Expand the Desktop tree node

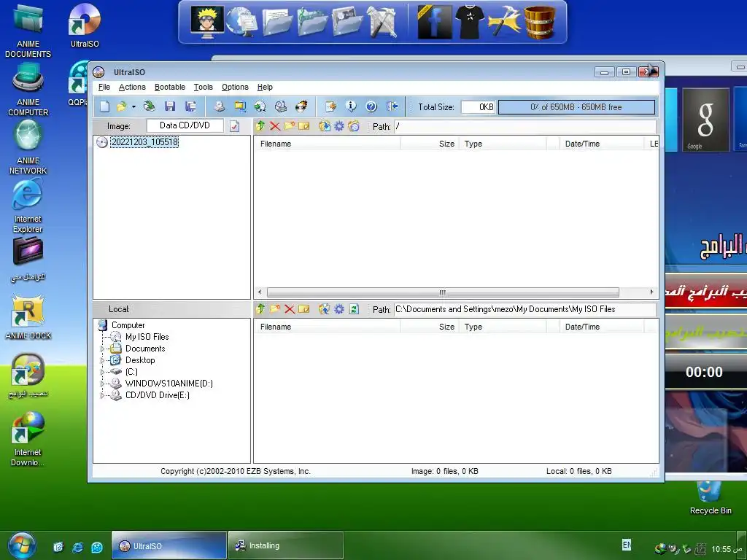click(102, 360)
